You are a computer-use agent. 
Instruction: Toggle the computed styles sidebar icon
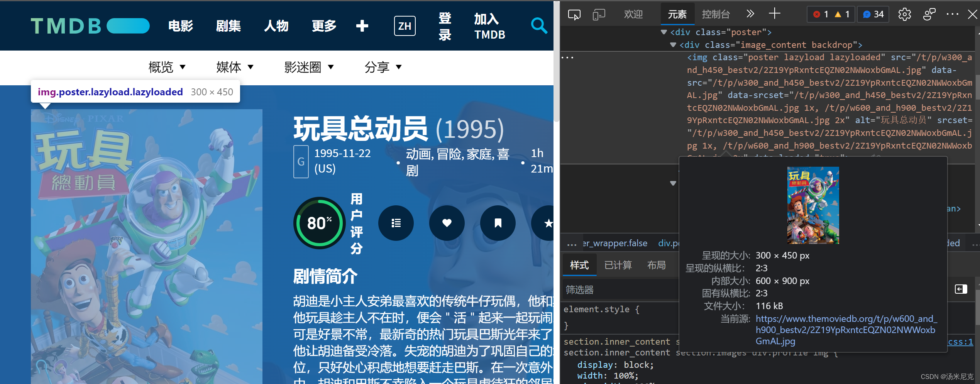(x=961, y=289)
